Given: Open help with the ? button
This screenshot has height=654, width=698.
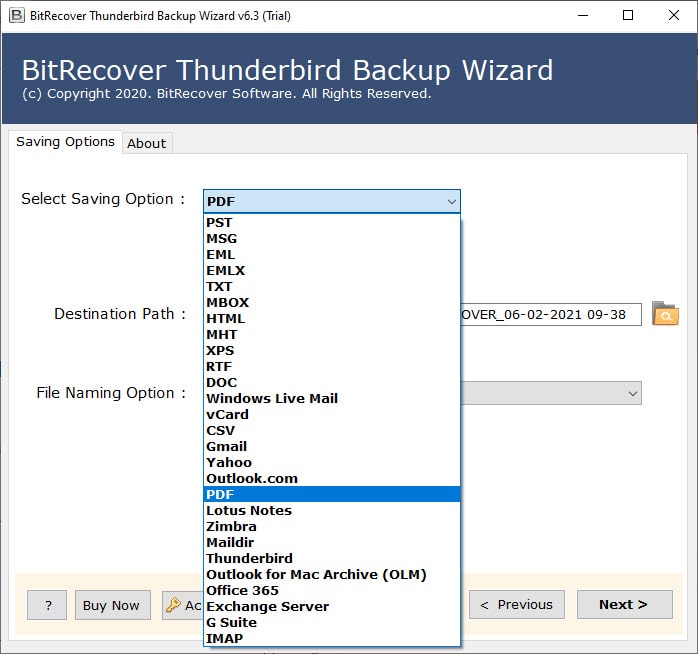Looking at the screenshot, I should coord(47,605).
